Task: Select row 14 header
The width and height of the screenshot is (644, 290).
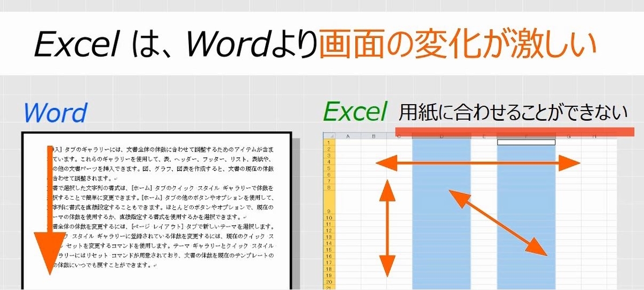Action: (328, 244)
